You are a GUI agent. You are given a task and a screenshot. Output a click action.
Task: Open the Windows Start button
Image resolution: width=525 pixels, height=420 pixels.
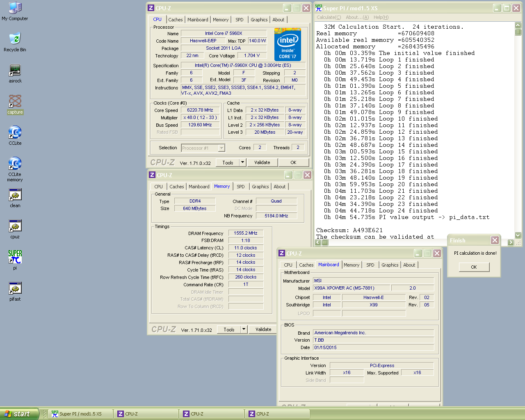click(x=20, y=414)
